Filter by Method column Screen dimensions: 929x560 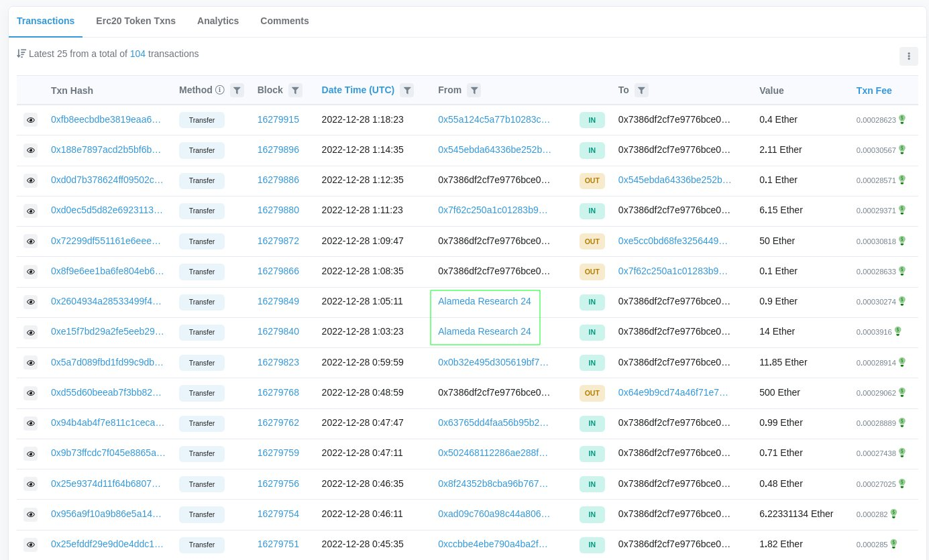[237, 91]
